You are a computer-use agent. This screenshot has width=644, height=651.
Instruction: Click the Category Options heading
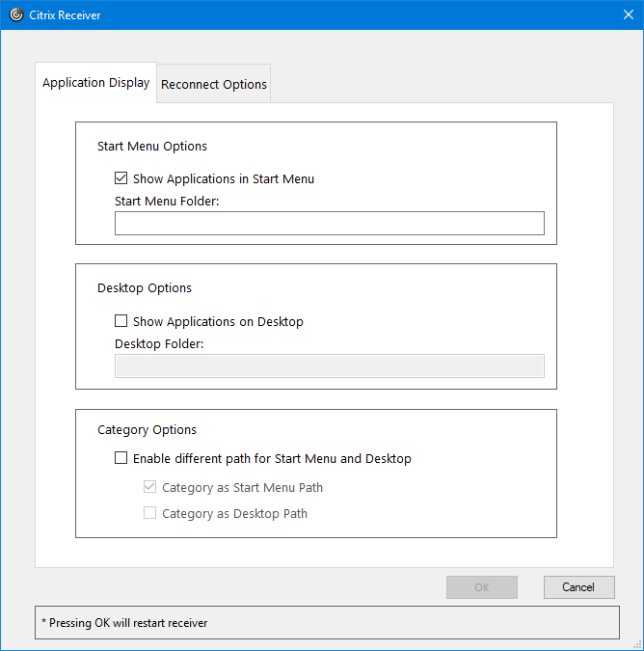(147, 430)
